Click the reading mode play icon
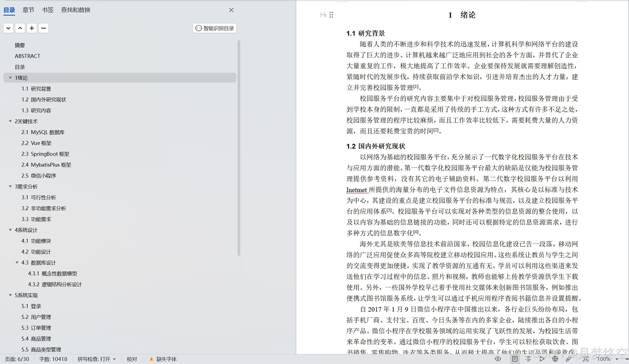Screen dimensions: 629x364 [x=542, y=359]
